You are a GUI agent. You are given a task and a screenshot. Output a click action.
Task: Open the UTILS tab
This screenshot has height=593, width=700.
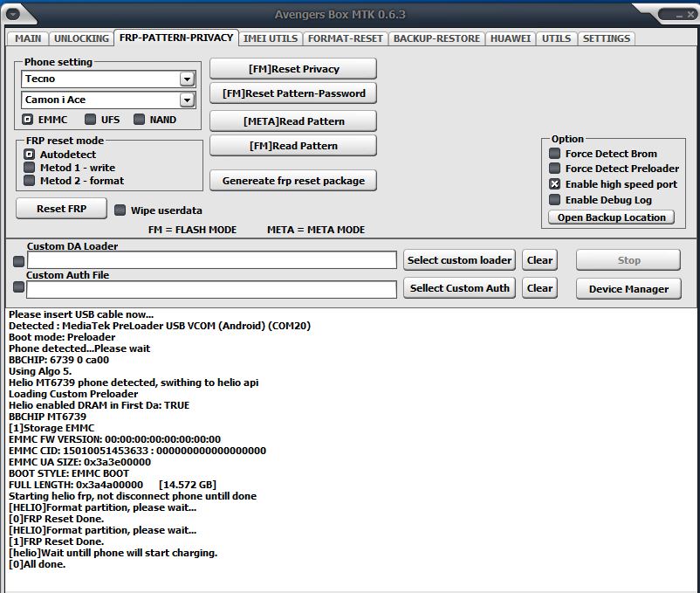556,38
